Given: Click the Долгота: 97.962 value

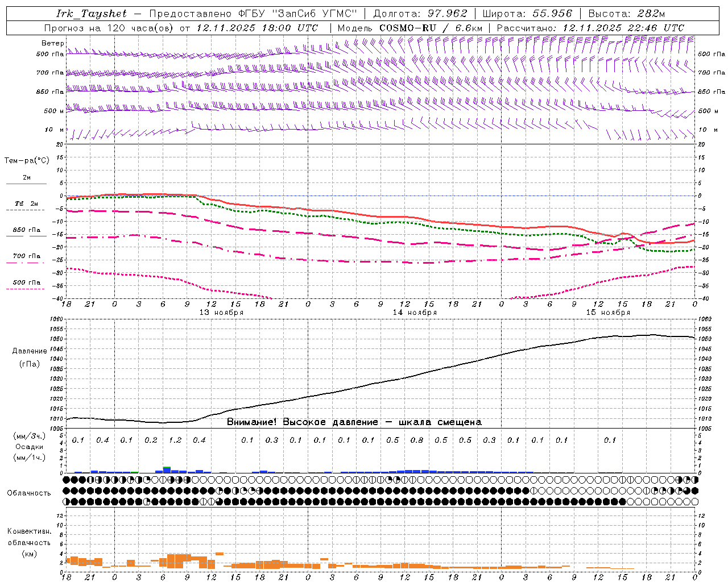Looking at the screenshot, I should click(420, 14).
